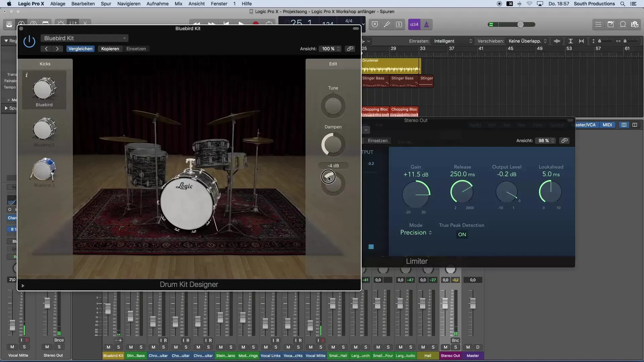Open the Bearbeiten menu
The image size is (644, 362).
click(x=83, y=4)
